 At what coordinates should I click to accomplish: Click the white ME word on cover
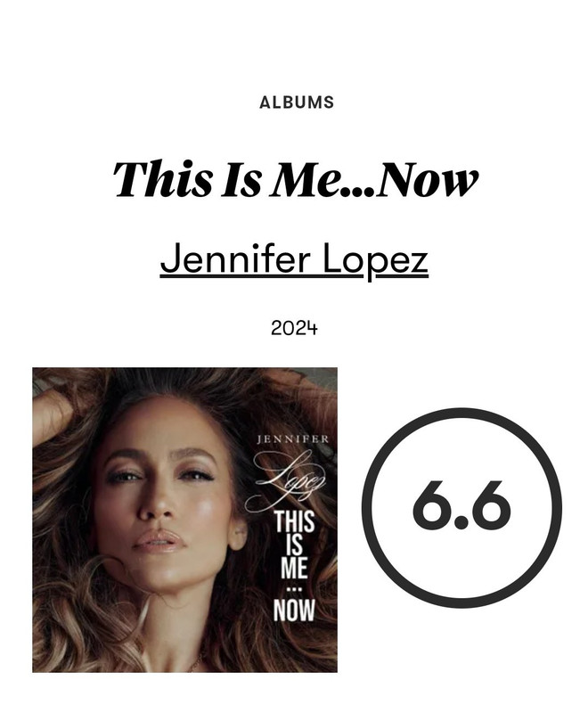coord(294,568)
